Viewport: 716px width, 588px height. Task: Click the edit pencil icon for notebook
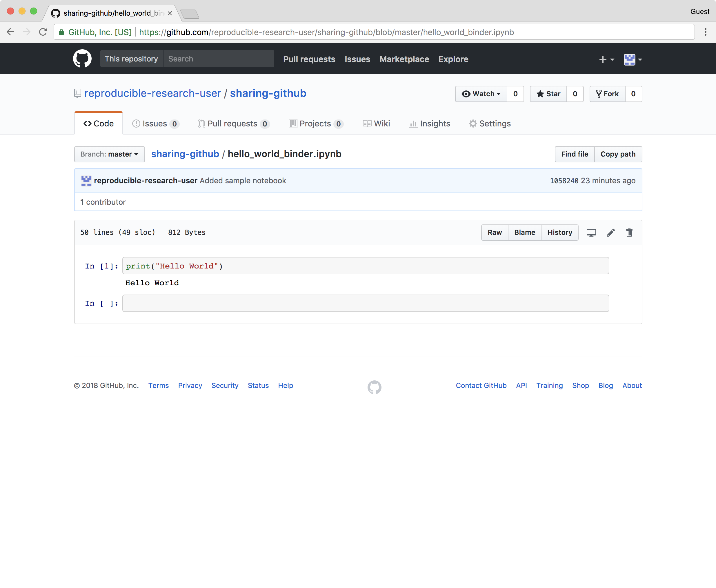[610, 233]
